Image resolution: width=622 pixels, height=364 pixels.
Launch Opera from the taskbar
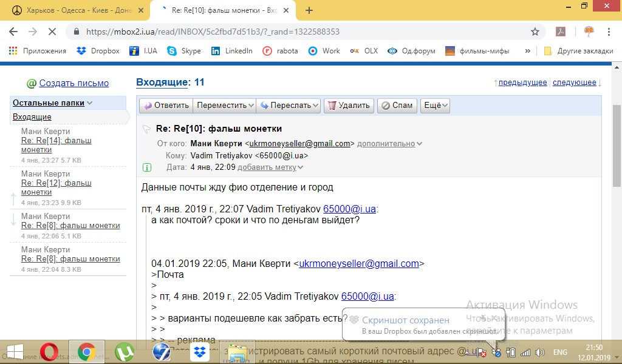coord(49,352)
